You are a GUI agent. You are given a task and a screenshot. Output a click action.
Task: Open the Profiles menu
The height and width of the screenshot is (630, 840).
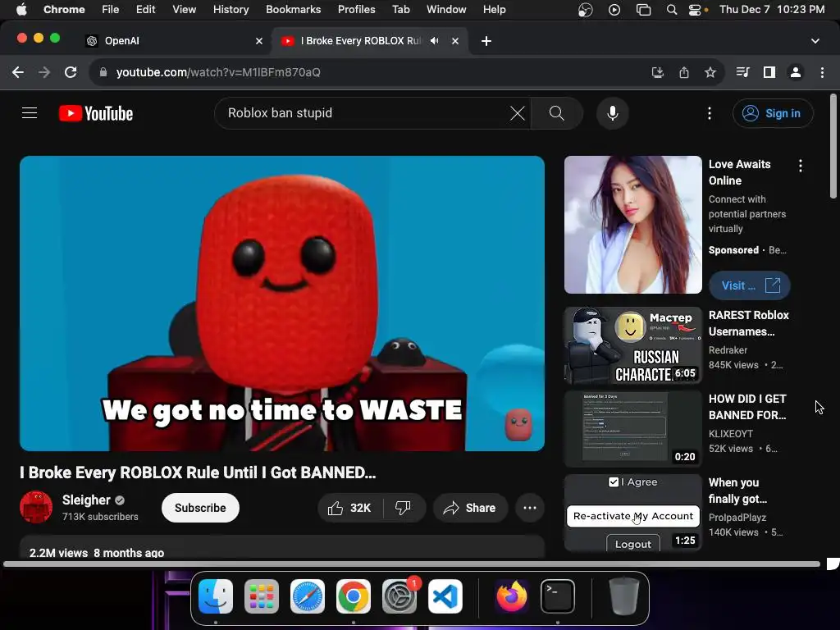pyautogui.click(x=356, y=10)
